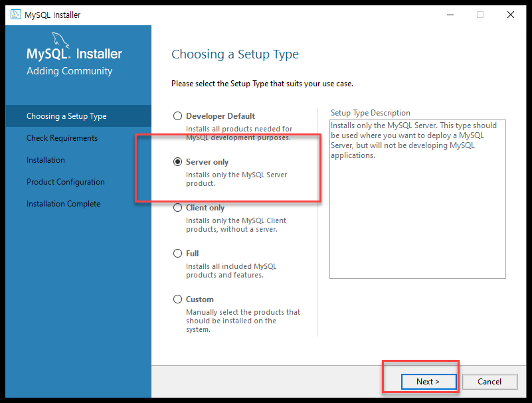532x403 pixels.
Task: Click the Setup Type Description label
Action: click(x=371, y=113)
